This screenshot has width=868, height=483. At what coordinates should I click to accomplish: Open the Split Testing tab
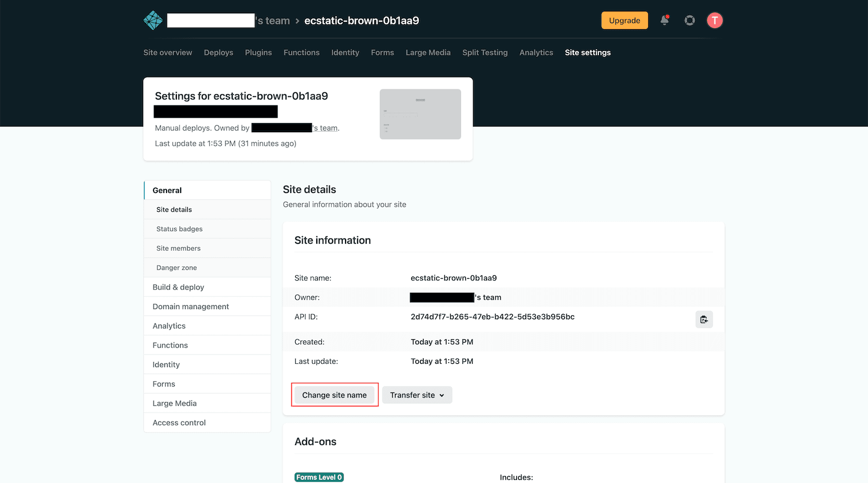[x=485, y=53]
